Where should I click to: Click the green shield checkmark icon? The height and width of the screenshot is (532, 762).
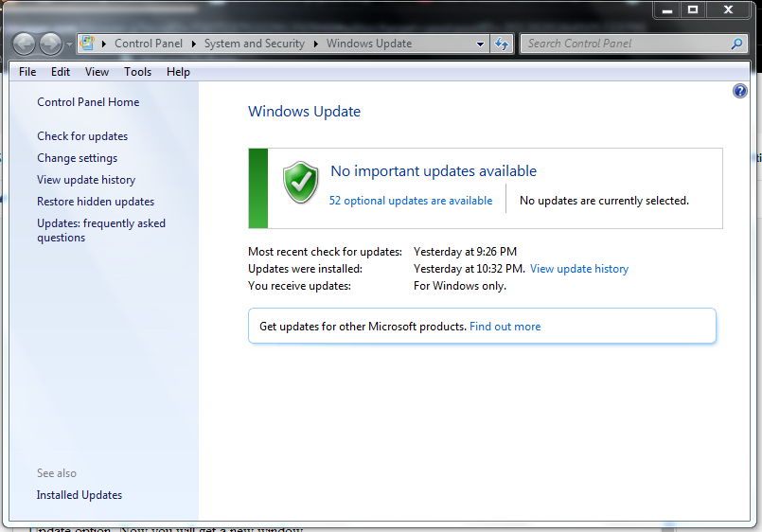[301, 182]
